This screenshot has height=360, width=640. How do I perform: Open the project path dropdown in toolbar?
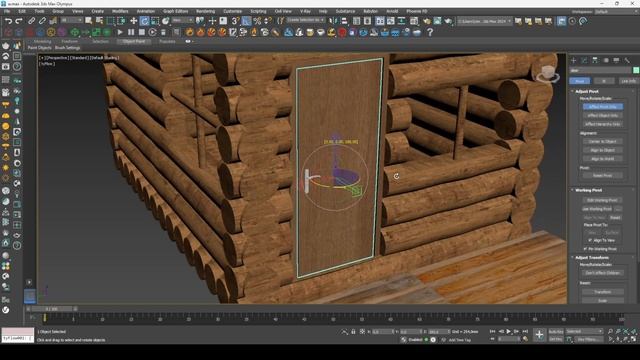pos(484,21)
